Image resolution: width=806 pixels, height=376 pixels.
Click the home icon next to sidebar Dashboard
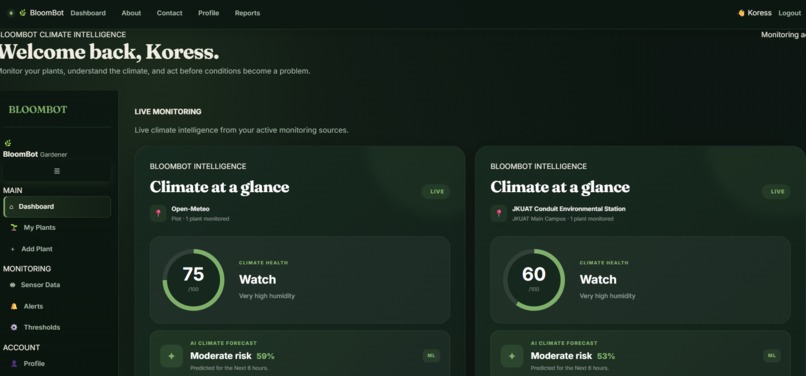[11, 207]
